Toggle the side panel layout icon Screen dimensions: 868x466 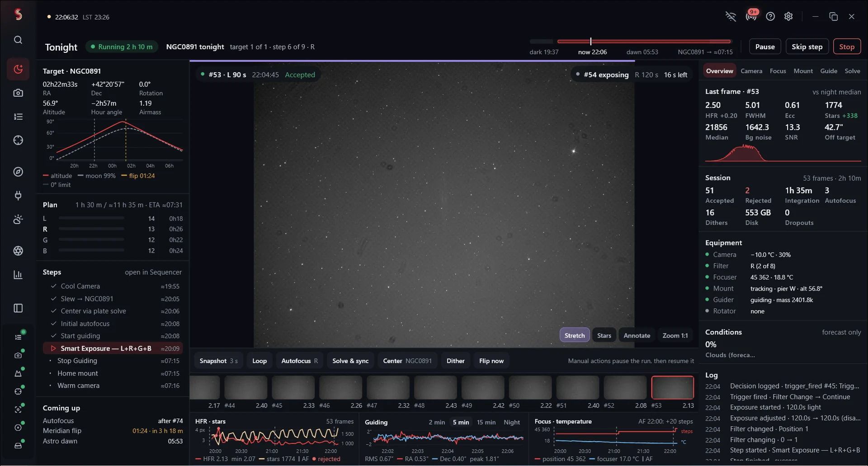point(18,308)
